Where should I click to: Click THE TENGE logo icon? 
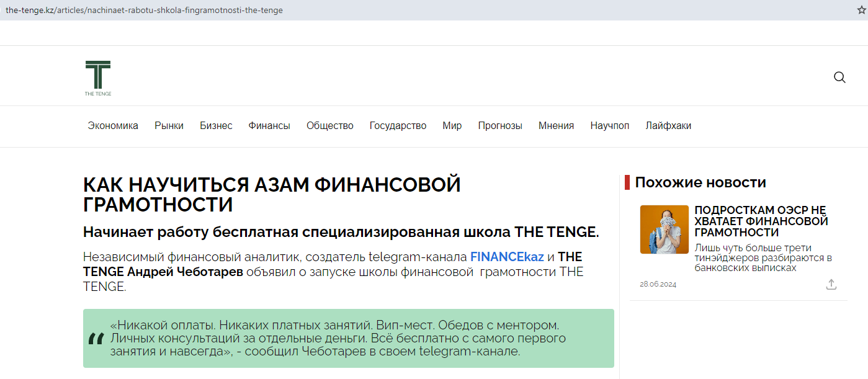(98, 78)
